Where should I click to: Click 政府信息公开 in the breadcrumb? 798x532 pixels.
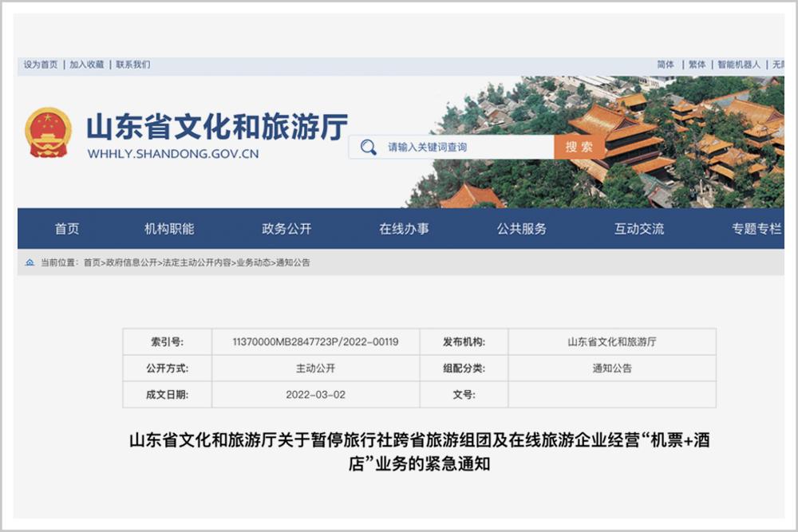[x=132, y=262]
